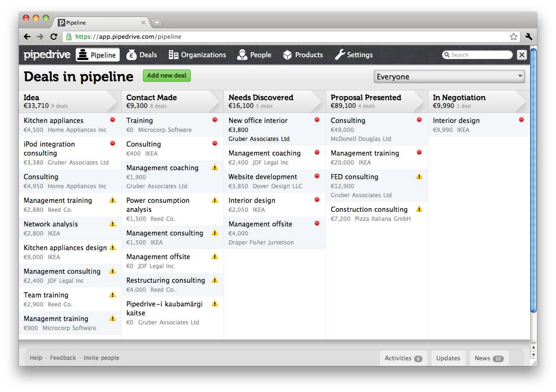Click Help link in footer
Screen dimensions: 556x392
tap(36, 358)
